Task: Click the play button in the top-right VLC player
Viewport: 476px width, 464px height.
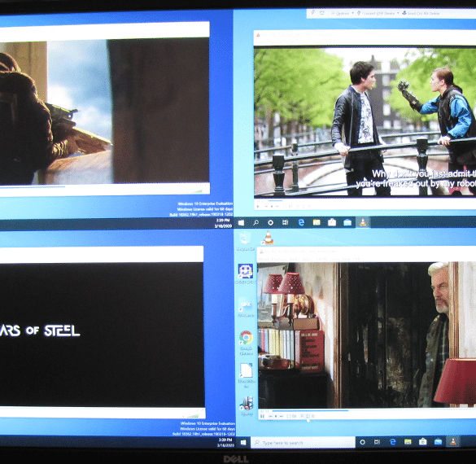Action: click(258, 206)
